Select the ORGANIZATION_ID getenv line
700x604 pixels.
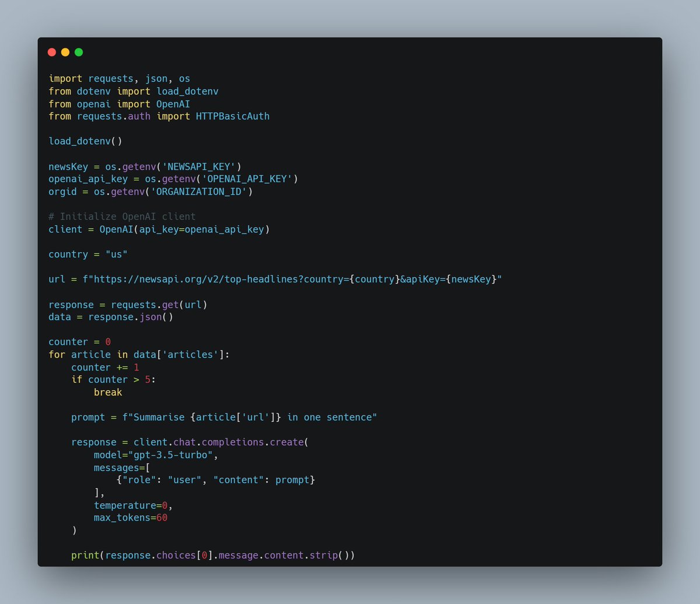click(x=150, y=191)
